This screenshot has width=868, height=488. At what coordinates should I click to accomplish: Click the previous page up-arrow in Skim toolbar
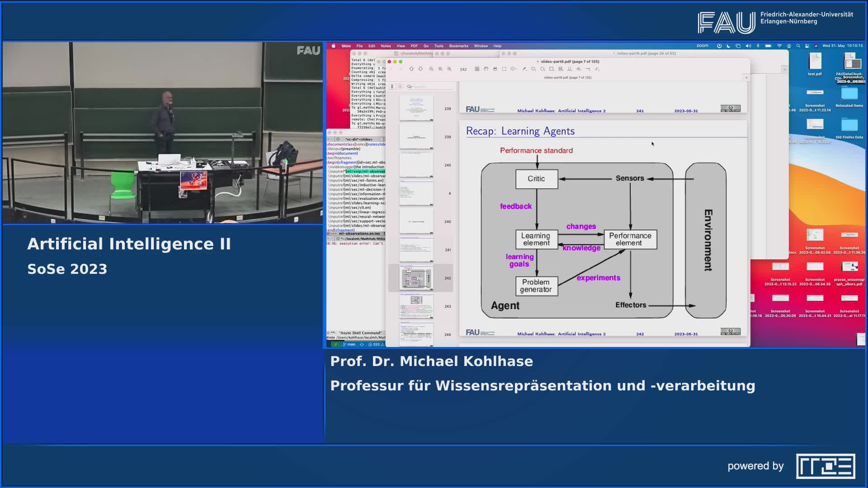click(411, 69)
